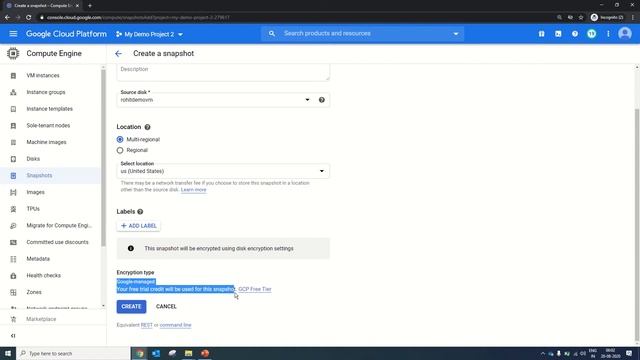Bookmark this page with the star icon

coord(581,18)
